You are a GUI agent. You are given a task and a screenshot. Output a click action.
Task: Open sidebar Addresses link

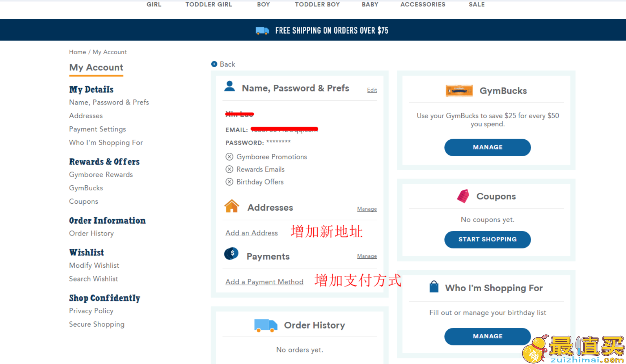86,116
